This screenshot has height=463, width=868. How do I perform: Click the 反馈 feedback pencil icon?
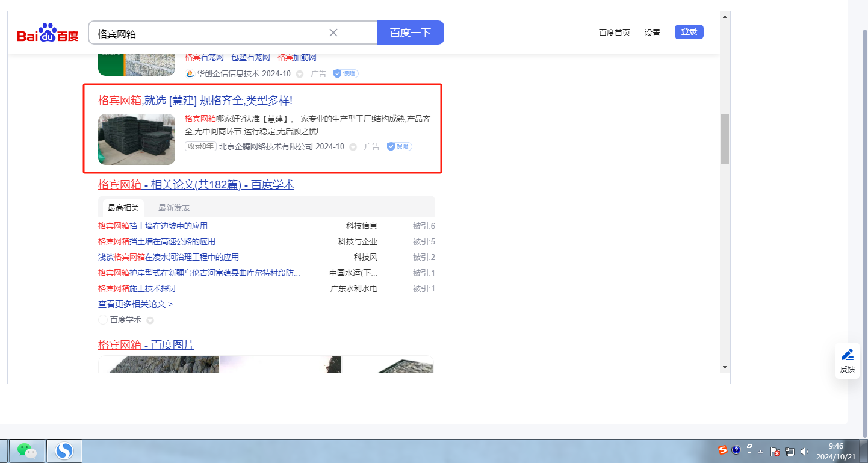tap(848, 355)
